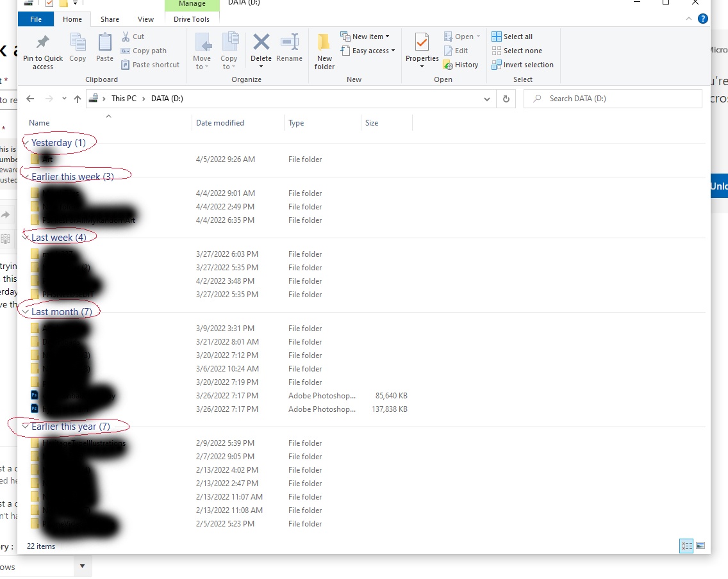This screenshot has width=728, height=579.
Task: Select folder modified 2/5/2022 5:23 PM
Action: coord(219,524)
